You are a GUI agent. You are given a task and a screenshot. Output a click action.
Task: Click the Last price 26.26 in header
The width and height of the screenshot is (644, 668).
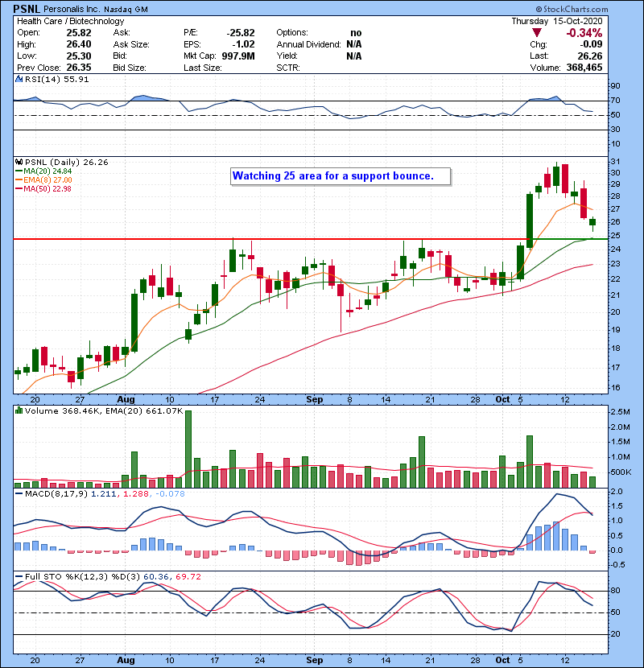[590, 56]
